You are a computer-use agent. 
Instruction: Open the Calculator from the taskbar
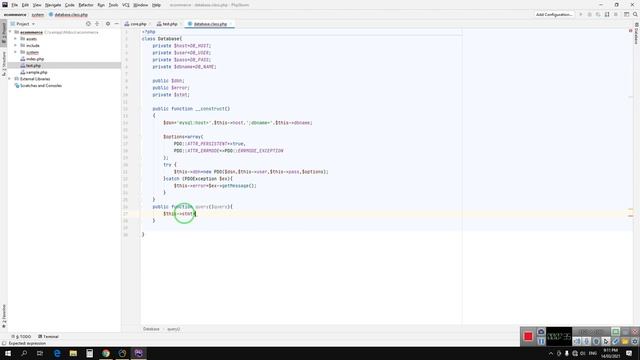tap(89, 353)
